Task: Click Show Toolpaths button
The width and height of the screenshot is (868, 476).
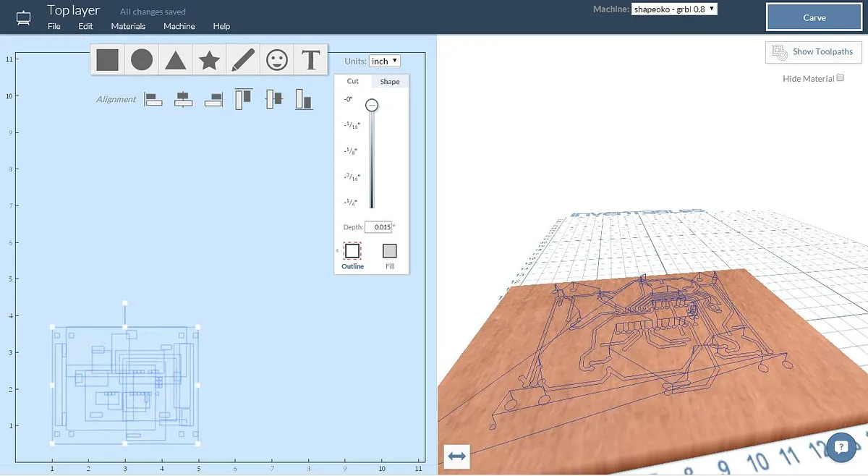Action: click(x=813, y=52)
